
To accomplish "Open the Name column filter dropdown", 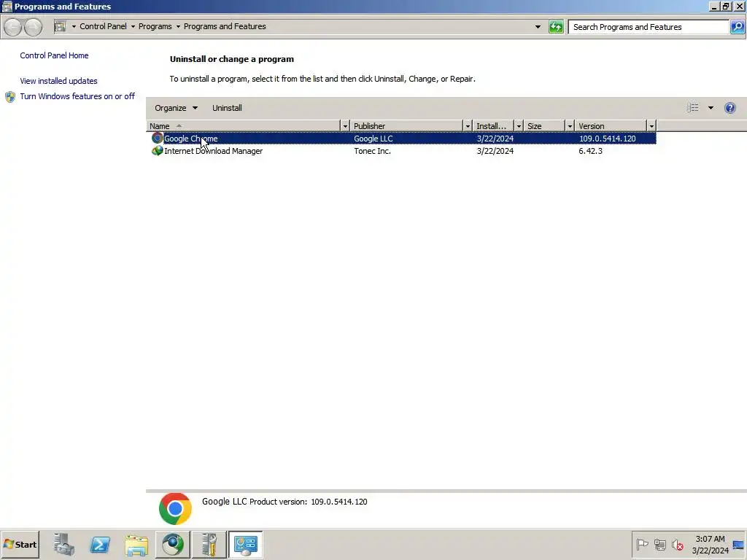I will click(345, 126).
